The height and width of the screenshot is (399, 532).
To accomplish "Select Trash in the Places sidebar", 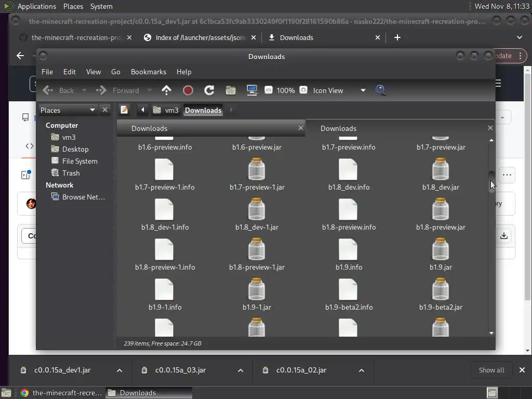I will 71,173.
